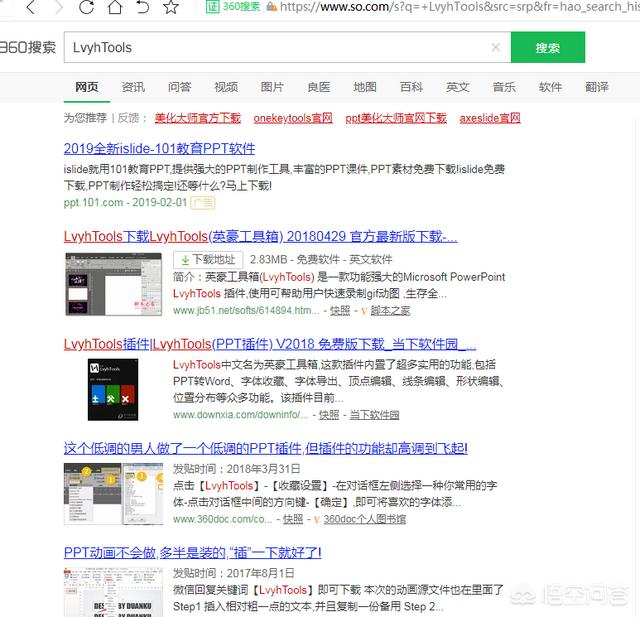Image resolution: width=640 pixels, height=617 pixels.
Task: Switch to the 英文 tab
Action: pyautogui.click(x=458, y=87)
